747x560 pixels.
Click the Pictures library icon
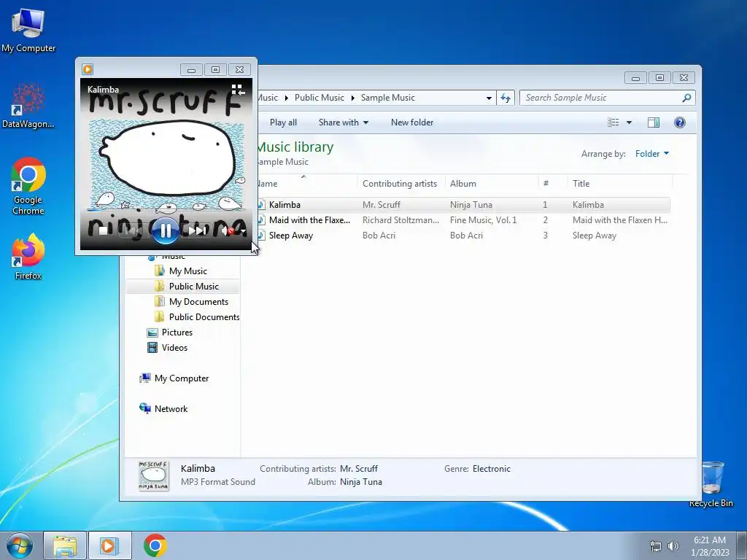point(152,332)
